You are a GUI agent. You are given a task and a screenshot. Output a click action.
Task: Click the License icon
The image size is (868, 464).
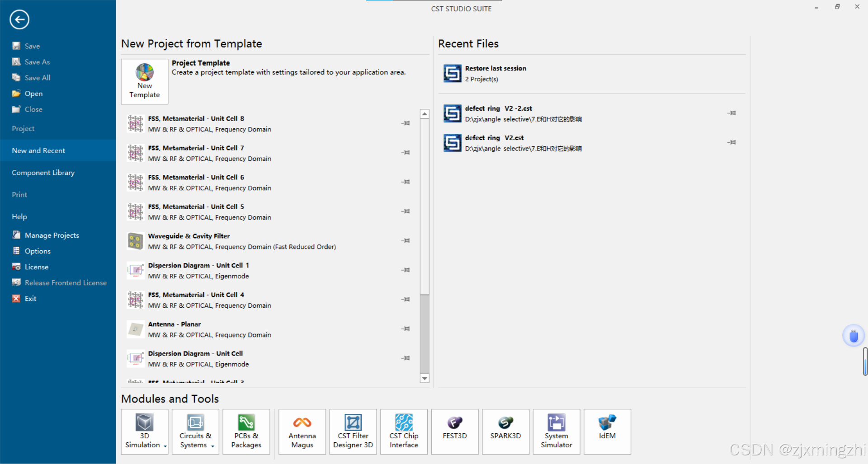point(16,266)
